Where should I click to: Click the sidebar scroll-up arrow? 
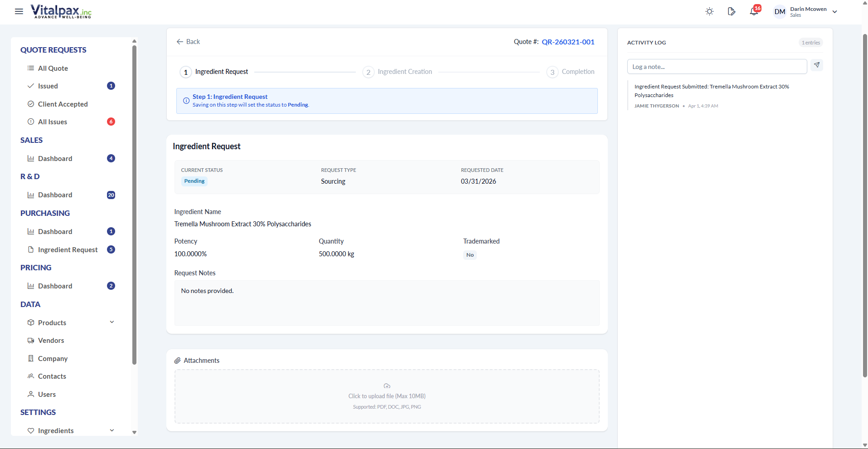point(134,41)
